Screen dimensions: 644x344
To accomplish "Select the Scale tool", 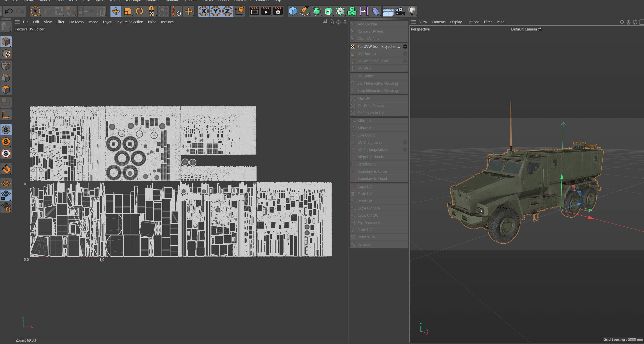I will point(128,11).
